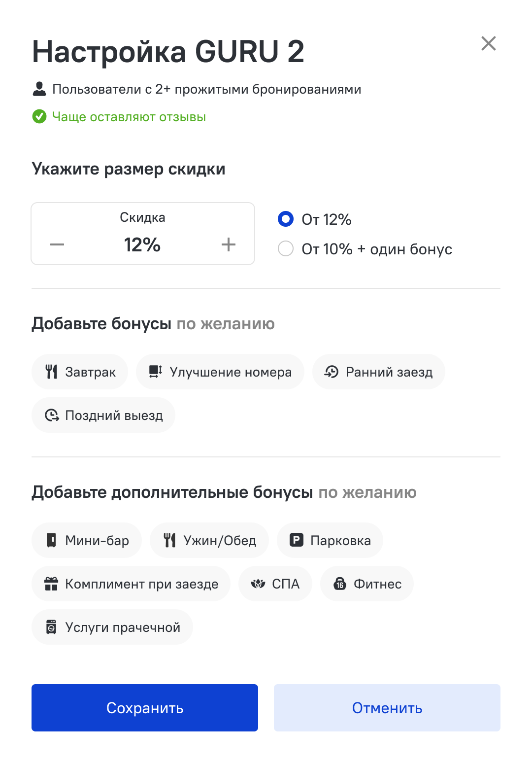This screenshot has height=763, width=532.
Task: Click the lotus icon on СПА
Action: [x=258, y=584]
